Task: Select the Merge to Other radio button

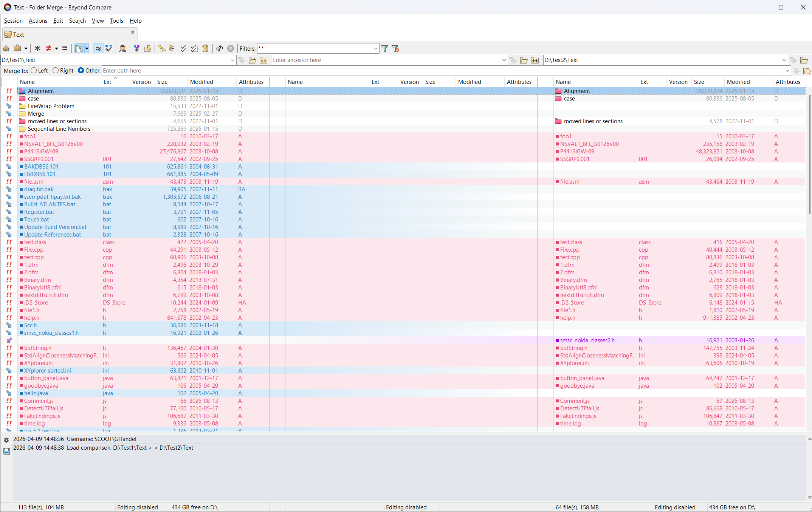Action: [81, 70]
